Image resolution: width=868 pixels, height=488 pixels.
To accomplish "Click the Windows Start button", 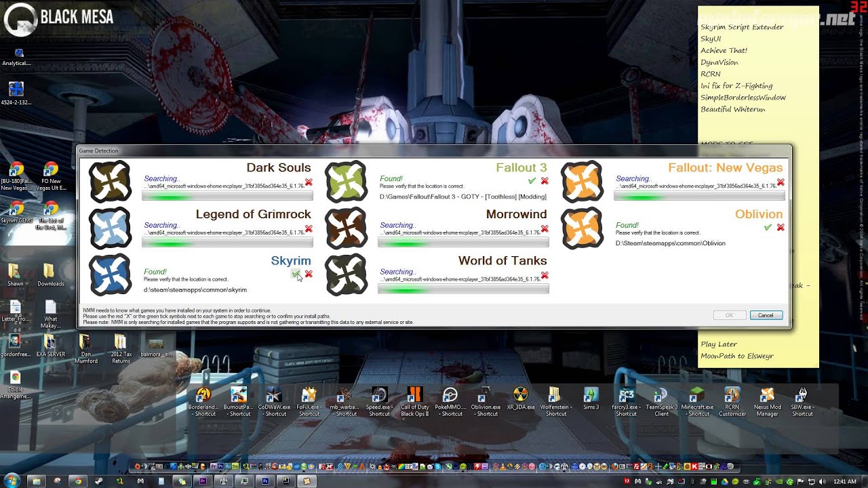I will tap(12, 481).
